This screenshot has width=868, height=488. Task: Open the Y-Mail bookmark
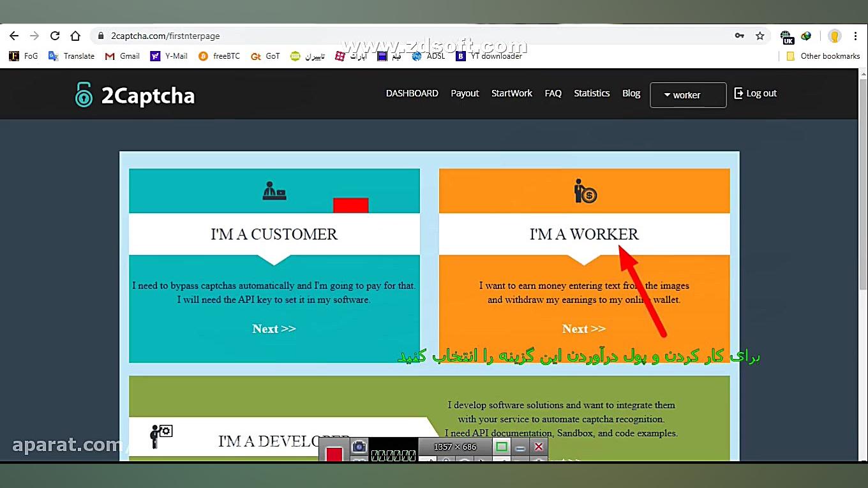coord(168,56)
